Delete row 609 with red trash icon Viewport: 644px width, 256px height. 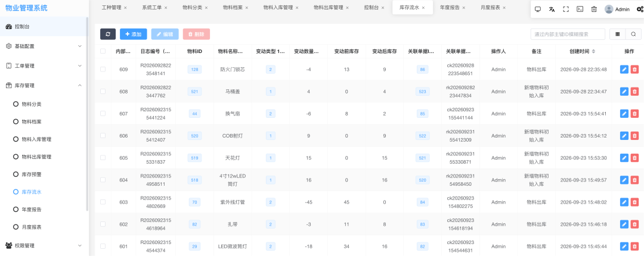634,69
